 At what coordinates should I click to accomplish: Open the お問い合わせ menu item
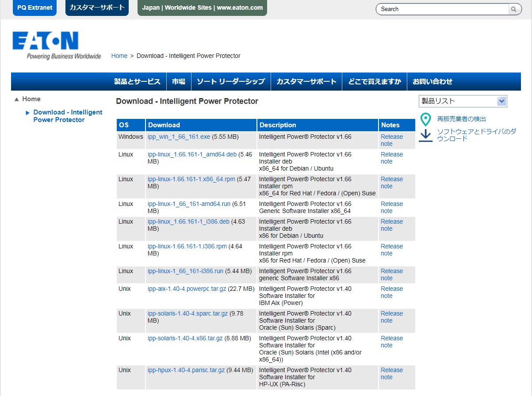(x=432, y=82)
